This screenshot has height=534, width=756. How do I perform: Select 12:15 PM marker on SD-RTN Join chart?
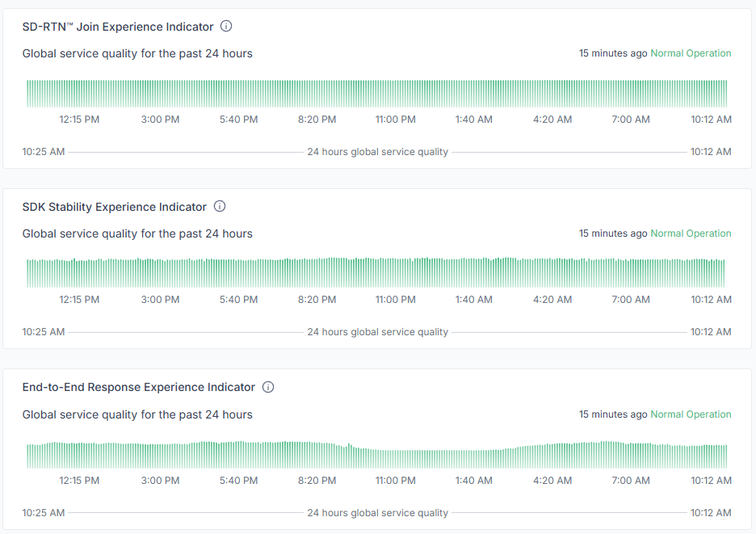tap(79, 119)
